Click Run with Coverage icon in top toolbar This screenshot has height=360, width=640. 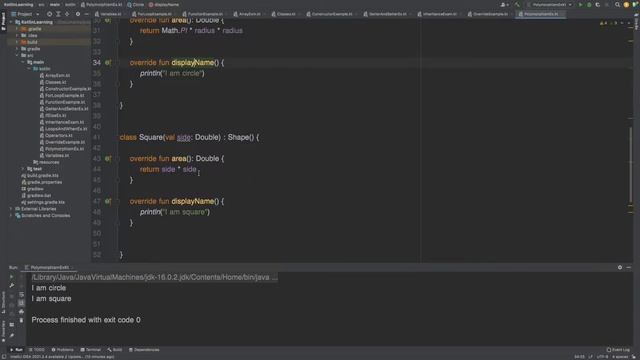pos(598,5)
